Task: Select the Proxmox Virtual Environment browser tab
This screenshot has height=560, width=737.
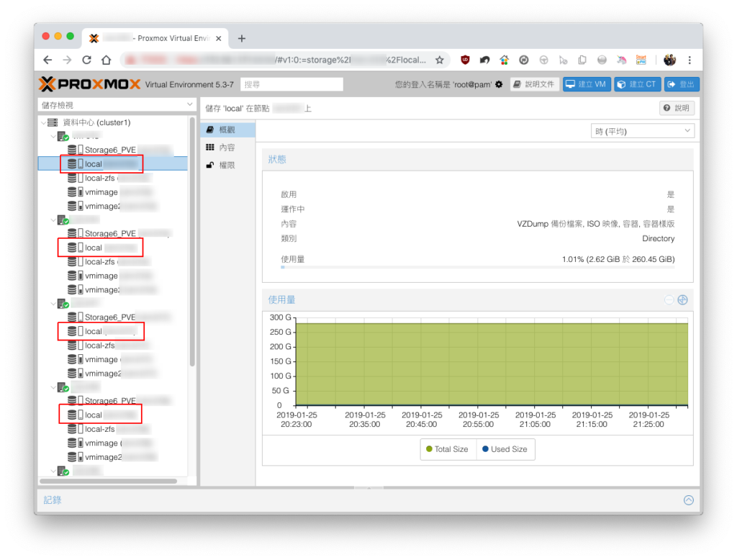Action: tap(155, 39)
